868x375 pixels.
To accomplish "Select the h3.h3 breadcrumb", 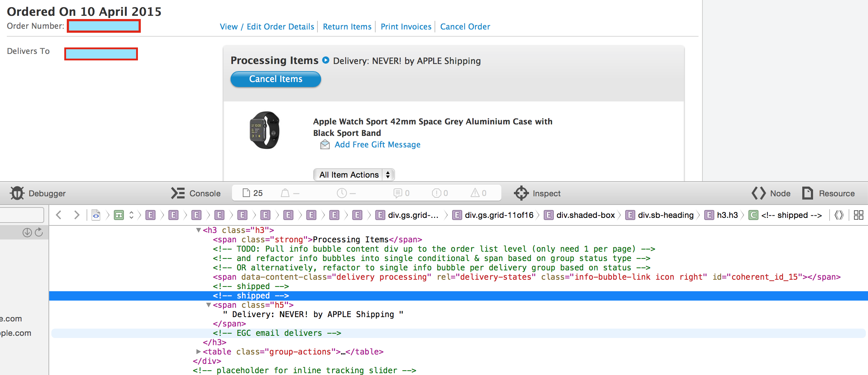I will pyautogui.click(x=721, y=215).
